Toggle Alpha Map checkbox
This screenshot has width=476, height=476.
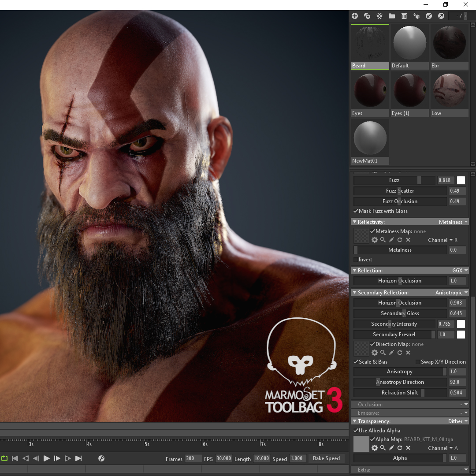coord(372,439)
